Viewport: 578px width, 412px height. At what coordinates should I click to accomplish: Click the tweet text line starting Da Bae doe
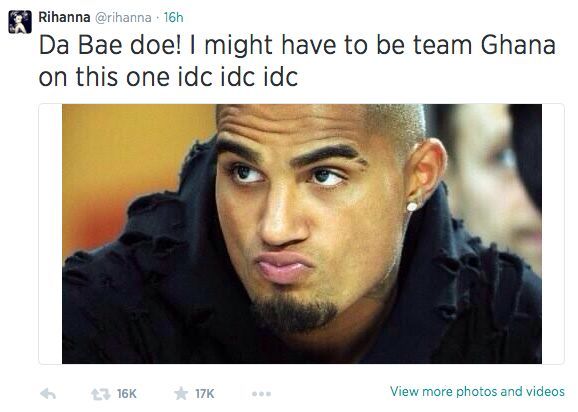(297, 45)
